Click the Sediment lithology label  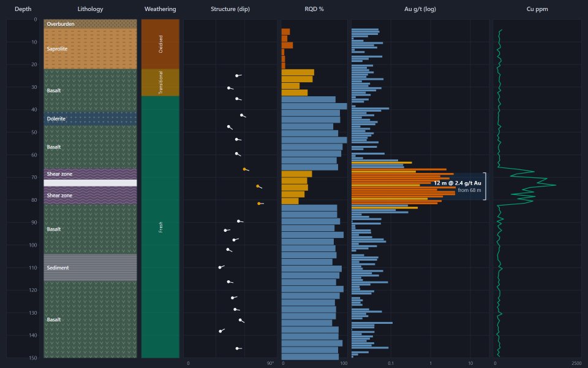(x=58, y=268)
